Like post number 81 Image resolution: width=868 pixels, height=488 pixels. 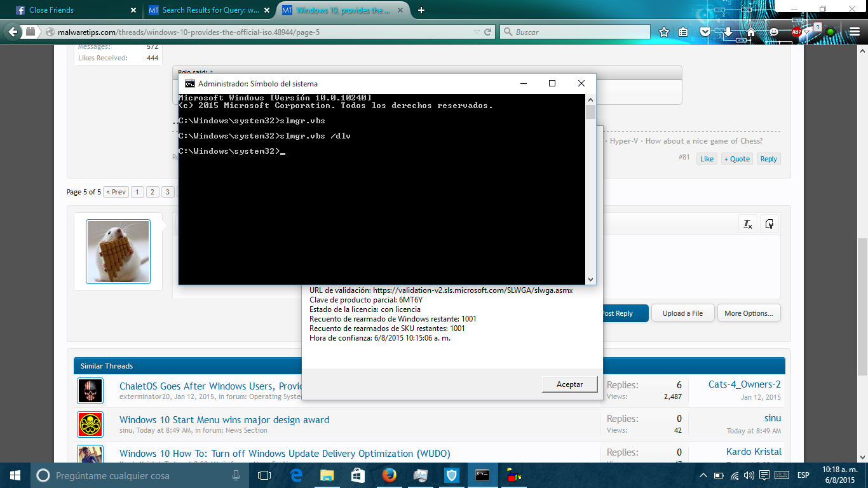tap(707, 159)
